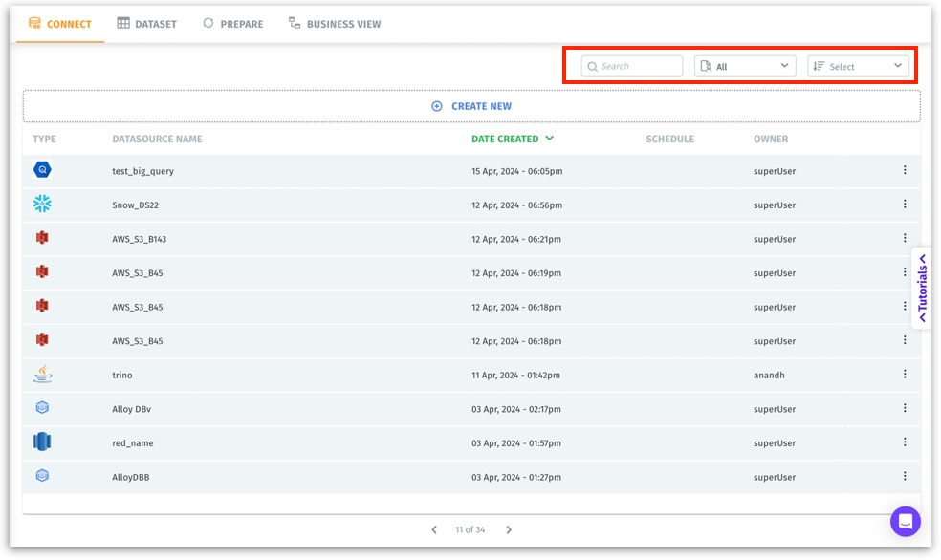This screenshot has height=560, width=941.
Task: Click the Create New button
Action: [x=471, y=106]
